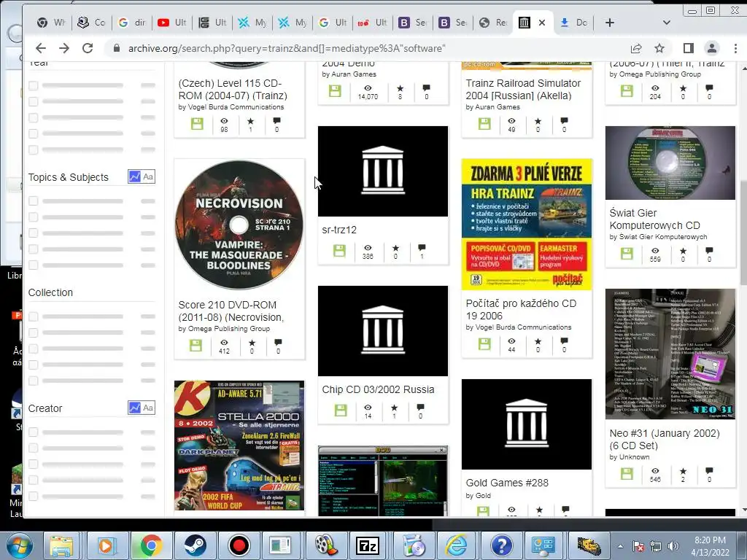Viewport: 747px width, 560px height.
Task: Open a new browser tab
Action: pyautogui.click(x=610, y=23)
